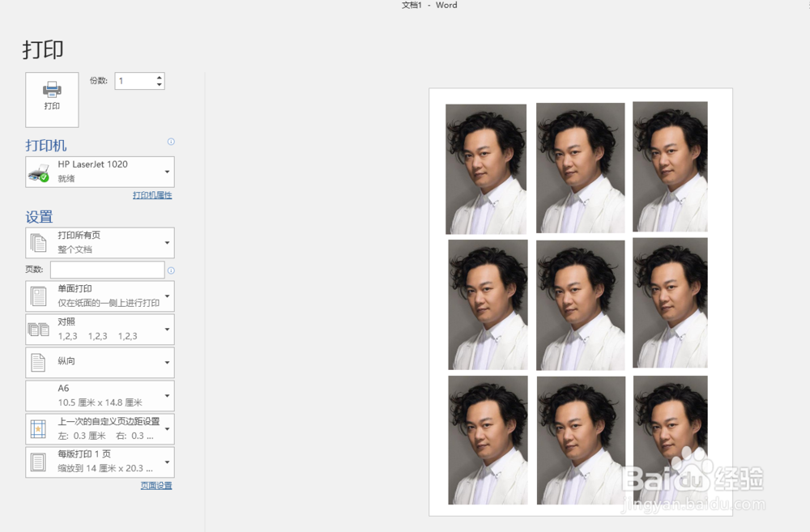The width and height of the screenshot is (810, 532).
Task: Open the 页面设置 page setup link
Action: coord(156,486)
